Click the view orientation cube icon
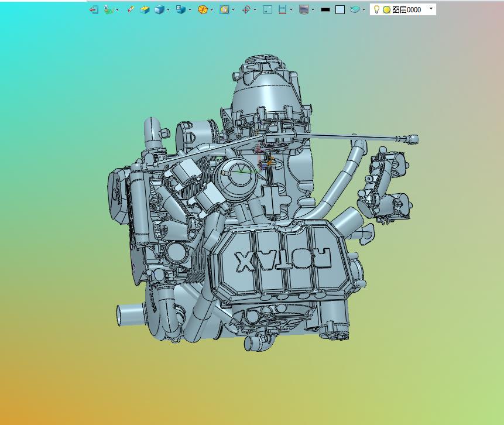The width and height of the screenshot is (504, 425). (181, 9)
